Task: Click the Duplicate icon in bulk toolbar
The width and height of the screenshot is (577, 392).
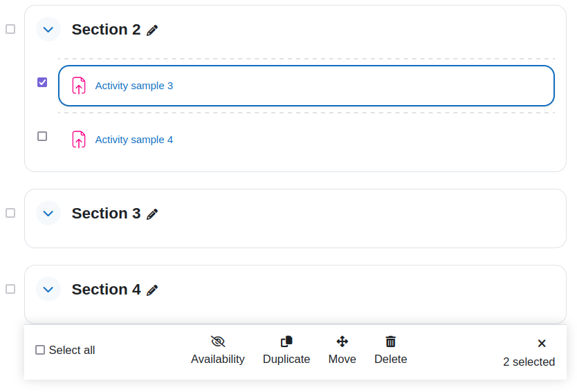Action: click(286, 342)
